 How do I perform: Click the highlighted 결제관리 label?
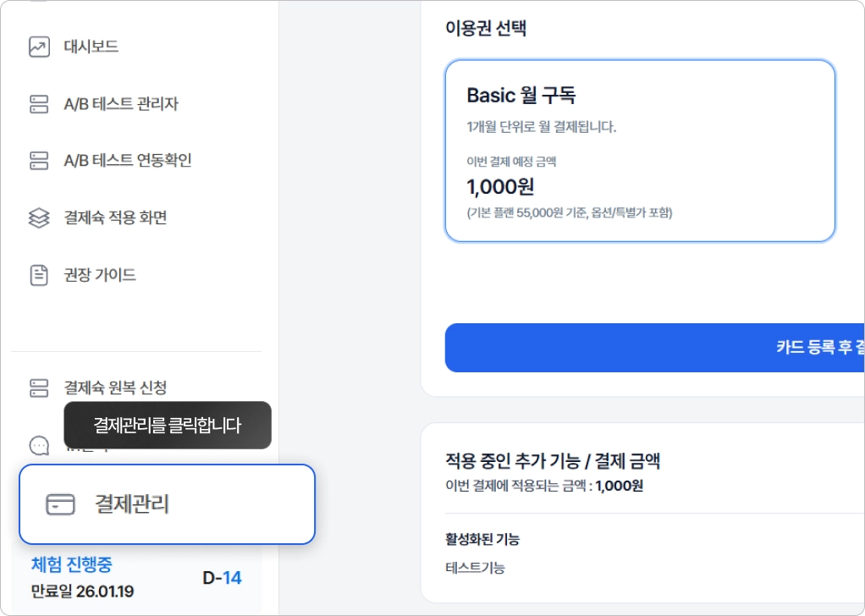(132, 504)
